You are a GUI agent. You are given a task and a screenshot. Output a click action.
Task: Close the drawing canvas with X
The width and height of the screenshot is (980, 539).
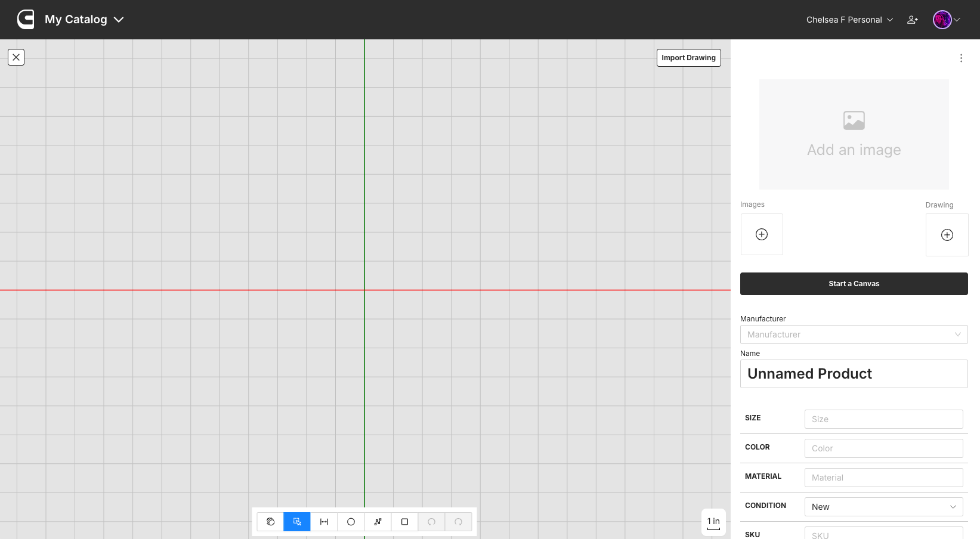(x=16, y=57)
